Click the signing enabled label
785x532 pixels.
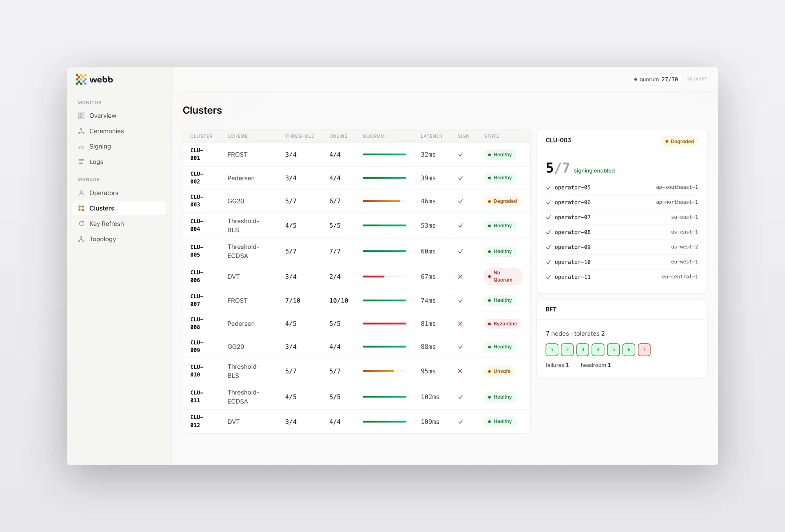click(x=594, y=171)
